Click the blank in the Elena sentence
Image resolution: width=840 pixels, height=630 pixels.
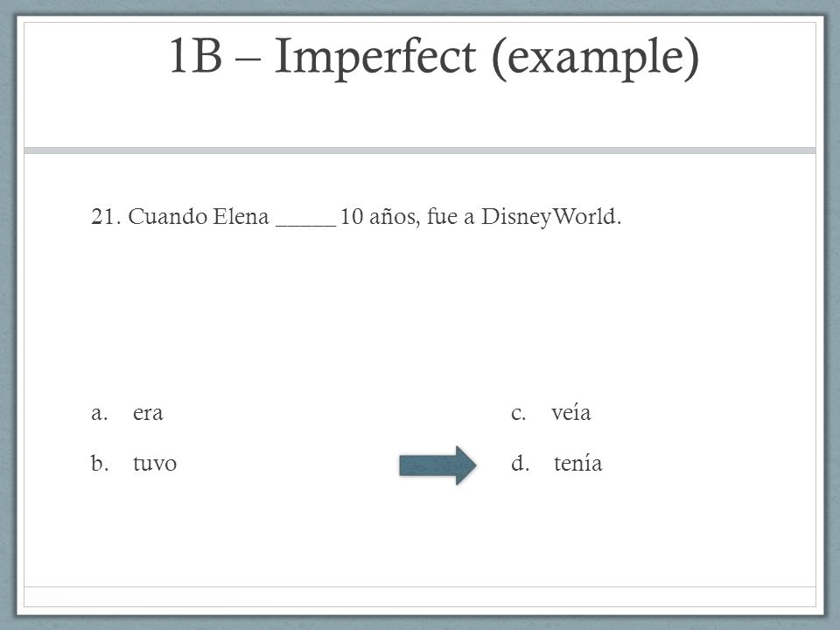306,219
